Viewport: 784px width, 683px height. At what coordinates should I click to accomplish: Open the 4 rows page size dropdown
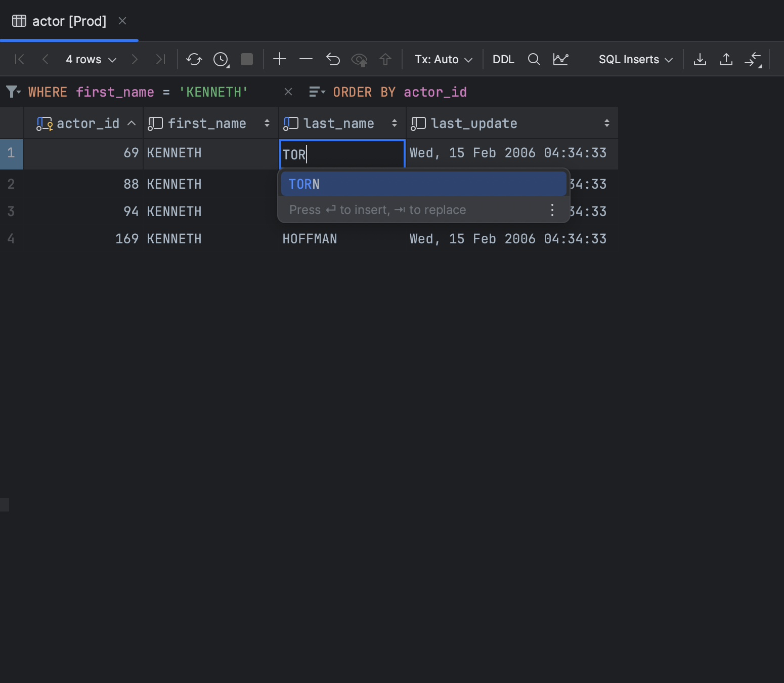(x=91, y=59)
